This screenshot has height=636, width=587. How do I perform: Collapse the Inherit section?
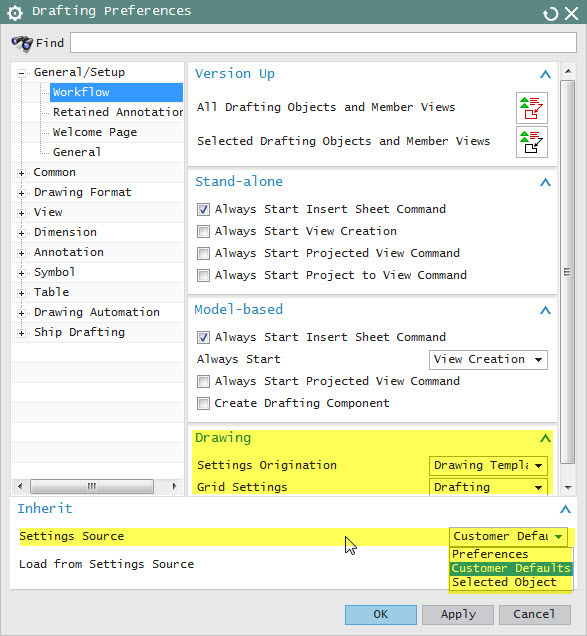(565, 509)
